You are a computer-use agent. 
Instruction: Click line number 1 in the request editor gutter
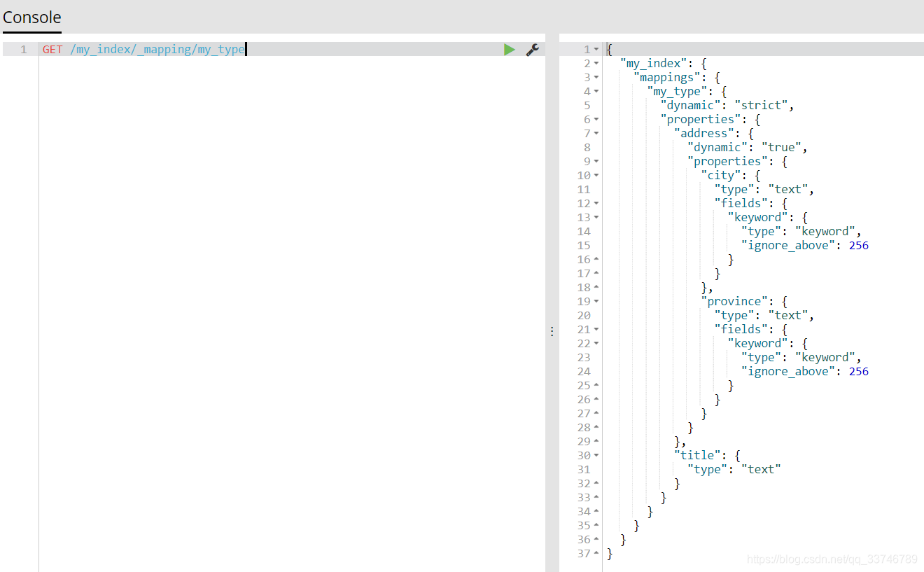pyautogui.click(x=24, y=50)
